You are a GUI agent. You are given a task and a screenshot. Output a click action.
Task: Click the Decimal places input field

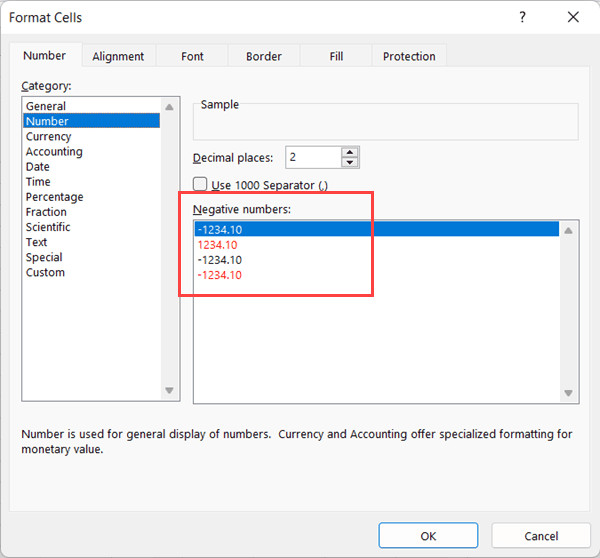pos(312,157)
